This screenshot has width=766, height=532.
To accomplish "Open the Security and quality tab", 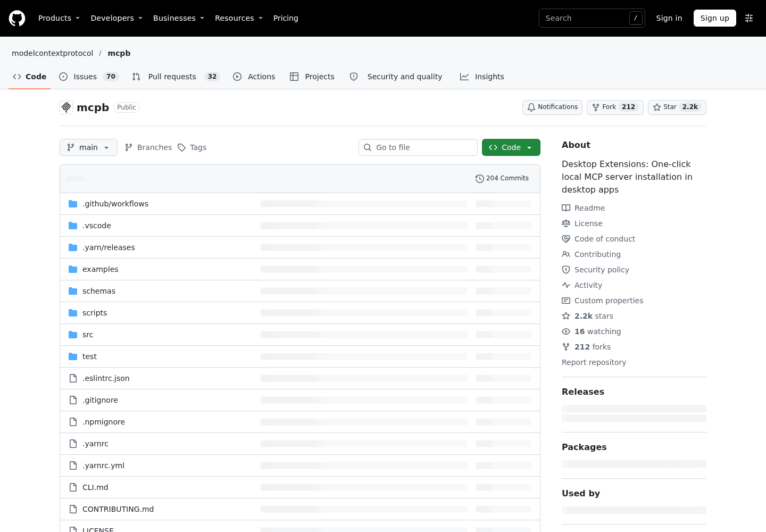I will click(396, 77).
